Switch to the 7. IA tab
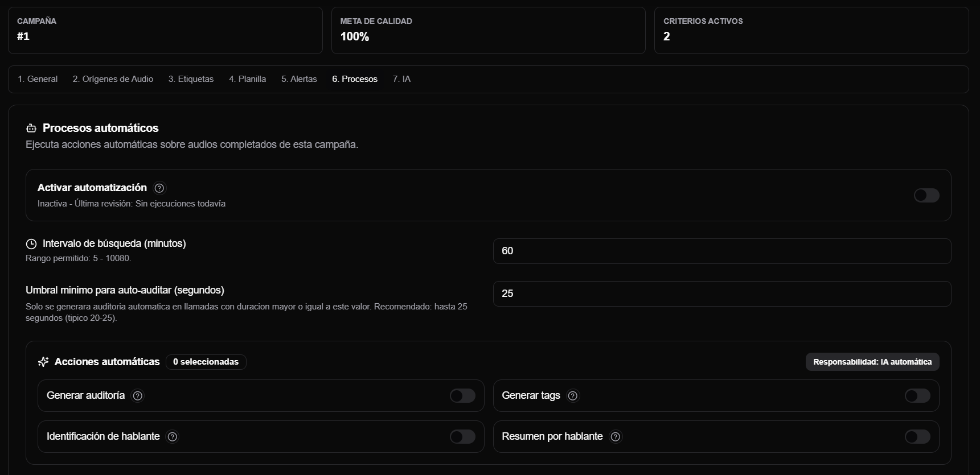The image size is (980, 475). [x=401, y=79]
